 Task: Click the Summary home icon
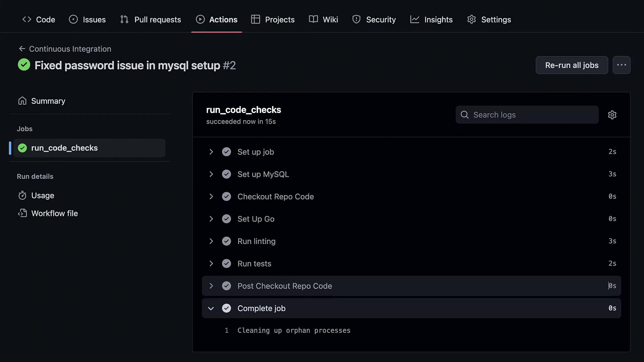coord(22,101)
